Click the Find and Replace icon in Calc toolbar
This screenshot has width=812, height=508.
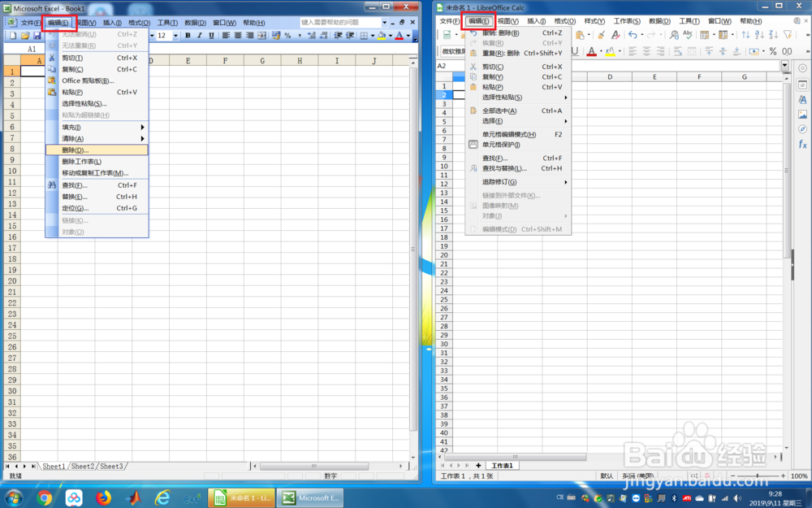click(674, 35)
